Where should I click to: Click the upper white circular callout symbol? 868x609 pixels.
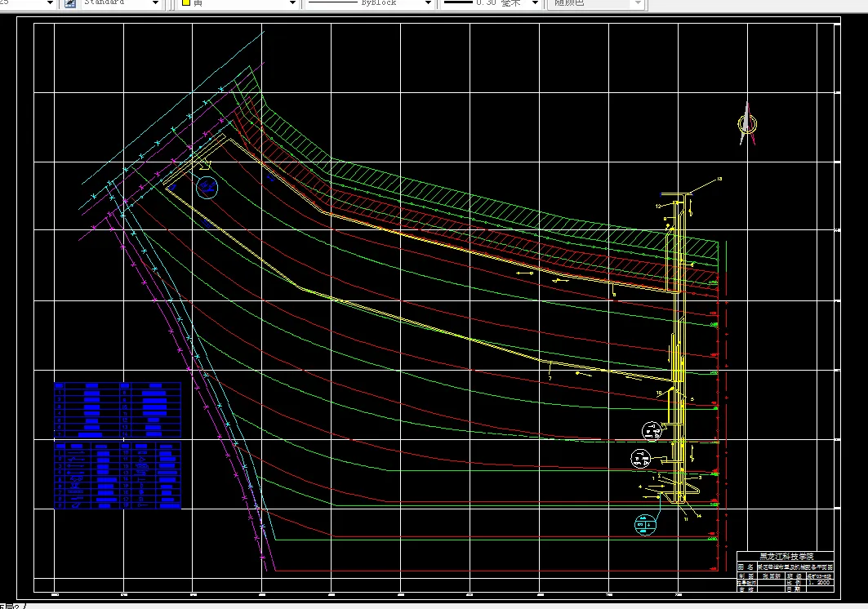coord(652,430)
